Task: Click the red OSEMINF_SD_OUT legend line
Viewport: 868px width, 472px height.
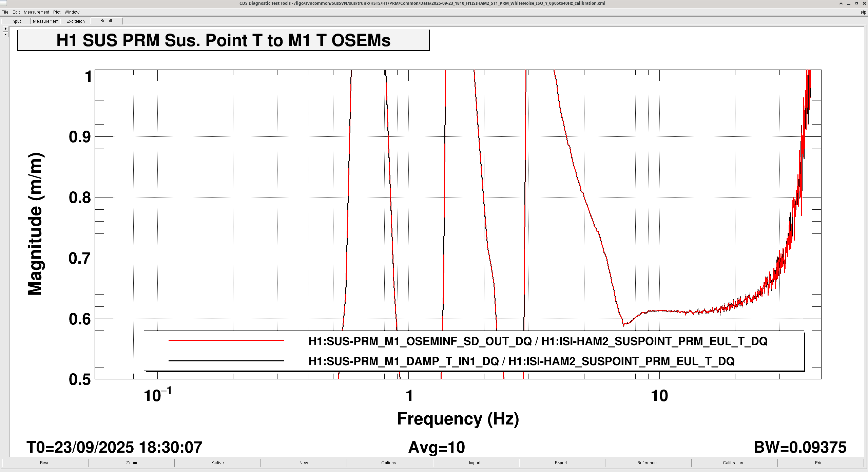Action: 226,340
